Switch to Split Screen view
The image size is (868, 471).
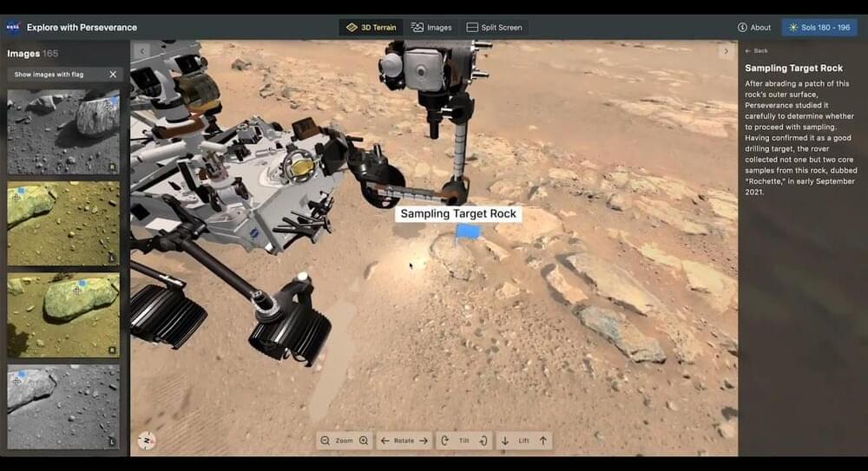click(495, 27)
